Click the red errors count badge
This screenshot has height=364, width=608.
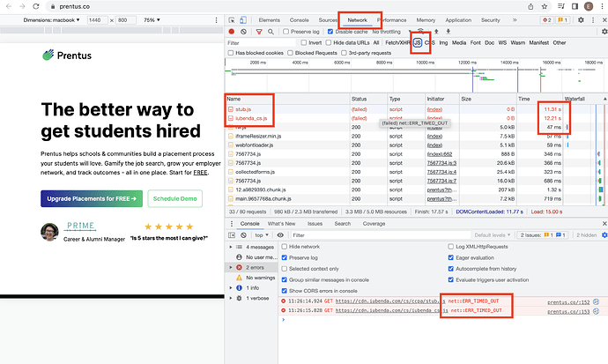[546, 20]
